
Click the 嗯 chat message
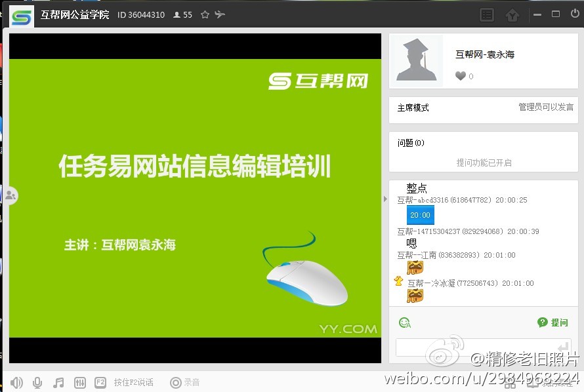coord(411,243)
